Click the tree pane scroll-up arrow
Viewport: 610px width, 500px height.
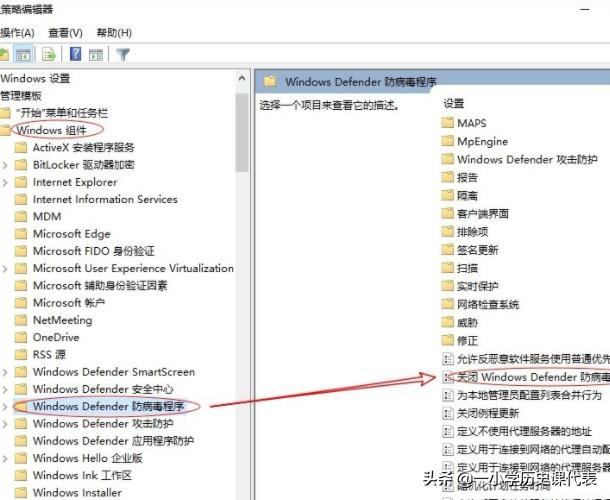tap(242, 78)
